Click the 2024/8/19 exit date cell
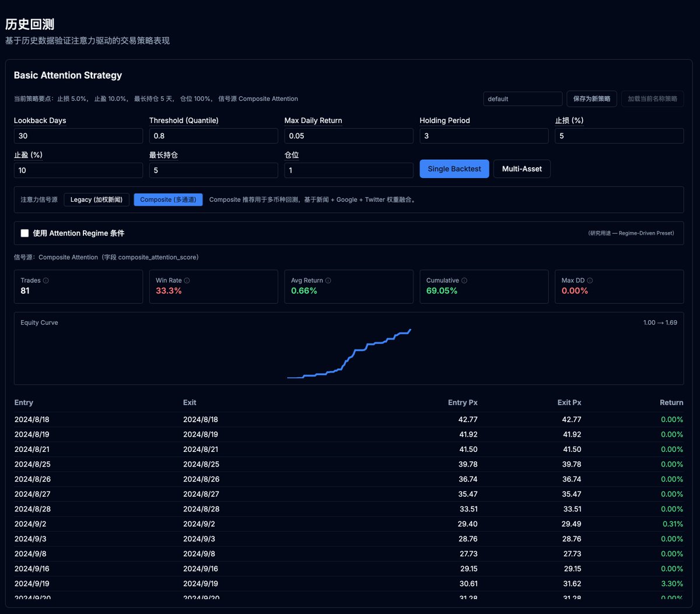The image size is (700, 614). (x=201, y=434)
